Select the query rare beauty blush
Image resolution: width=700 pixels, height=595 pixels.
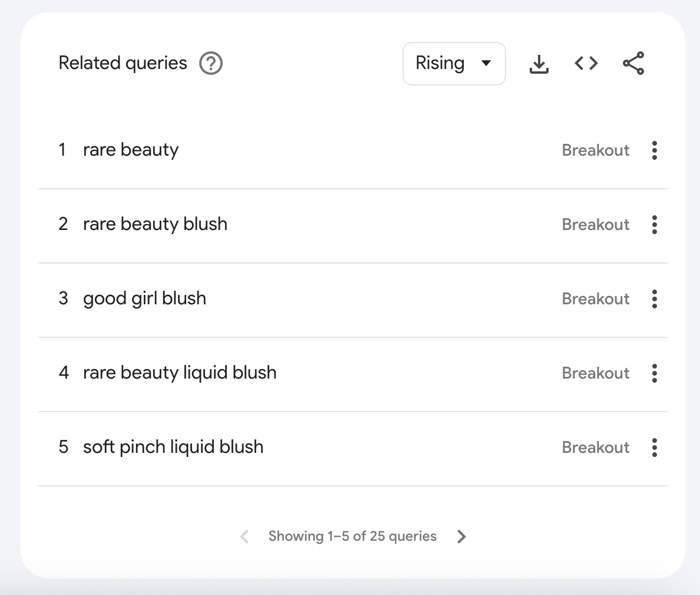pos(154,225)
